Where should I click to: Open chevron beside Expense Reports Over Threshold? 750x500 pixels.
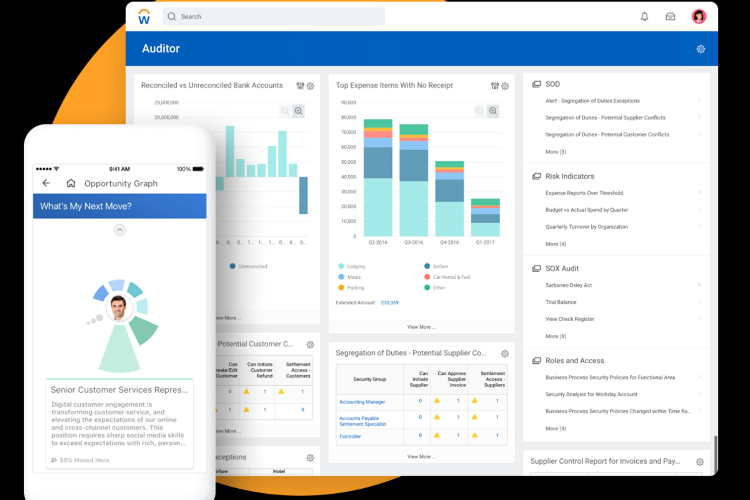pos(699,193)
